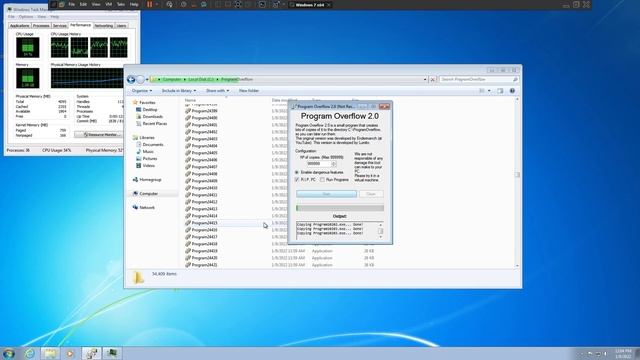Open VM menu in VMware toolbar
This screenshot has height=360, width=640.
(x=109, y=4)
